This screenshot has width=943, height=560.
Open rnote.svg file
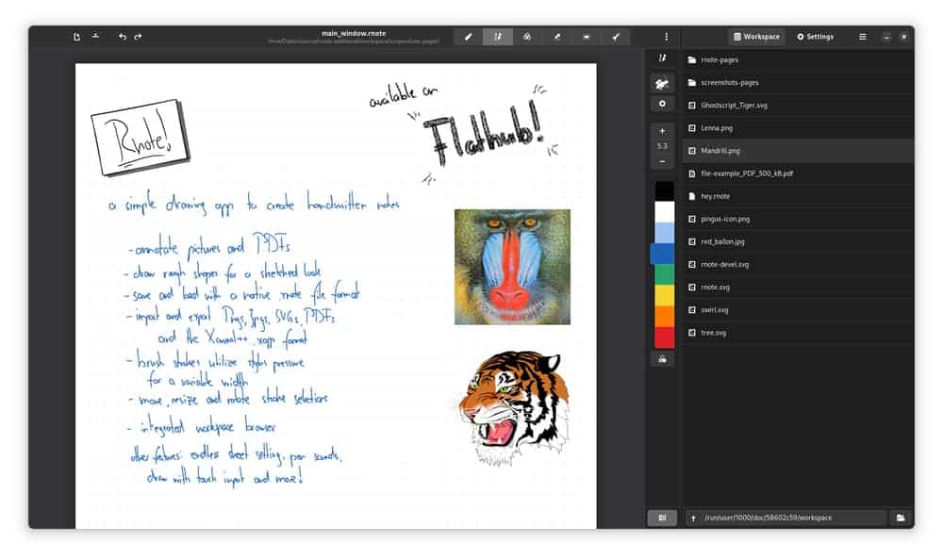[798, 287]
